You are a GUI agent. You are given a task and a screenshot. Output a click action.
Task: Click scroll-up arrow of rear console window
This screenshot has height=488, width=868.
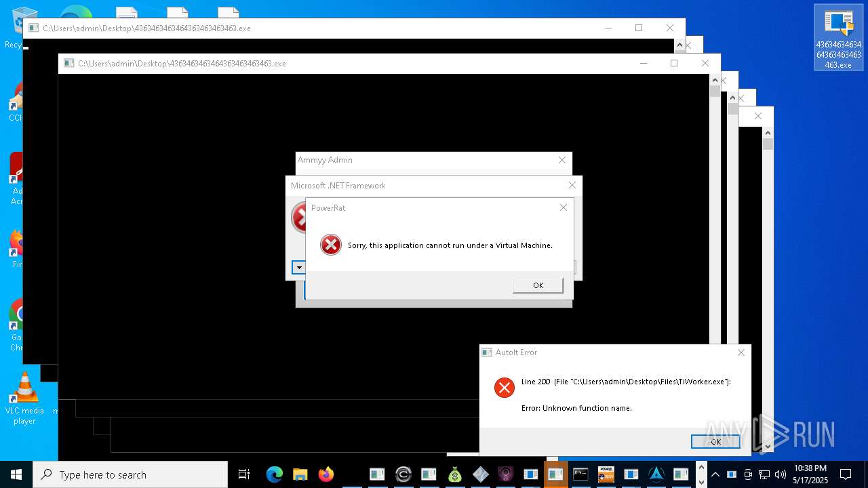(679, 45)
